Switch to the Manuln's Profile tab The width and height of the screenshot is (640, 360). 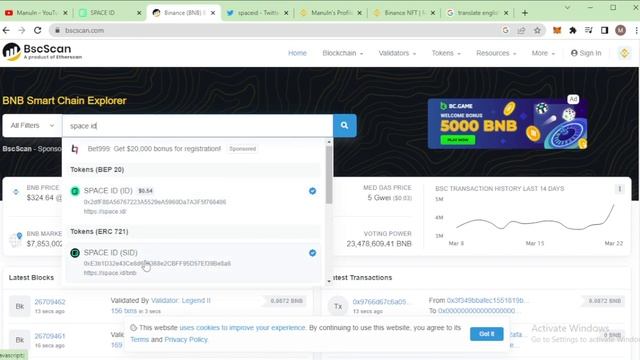331,13
